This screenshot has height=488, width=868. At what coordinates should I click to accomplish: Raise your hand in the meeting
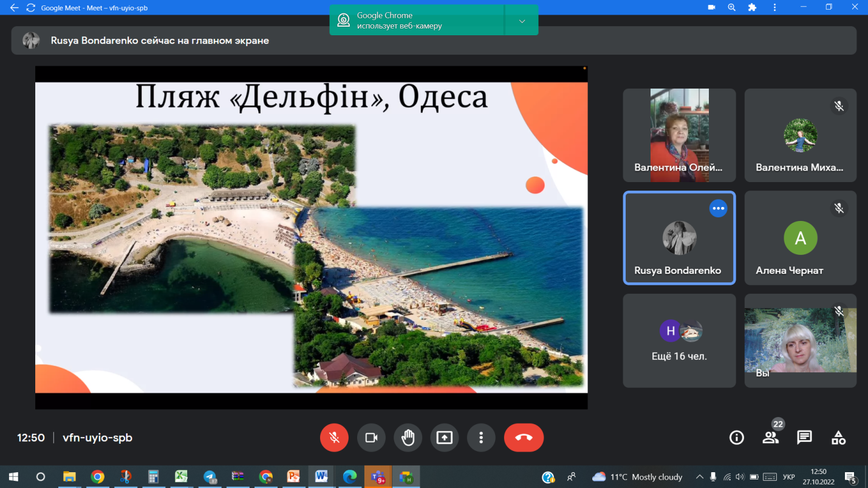[408, 438]
